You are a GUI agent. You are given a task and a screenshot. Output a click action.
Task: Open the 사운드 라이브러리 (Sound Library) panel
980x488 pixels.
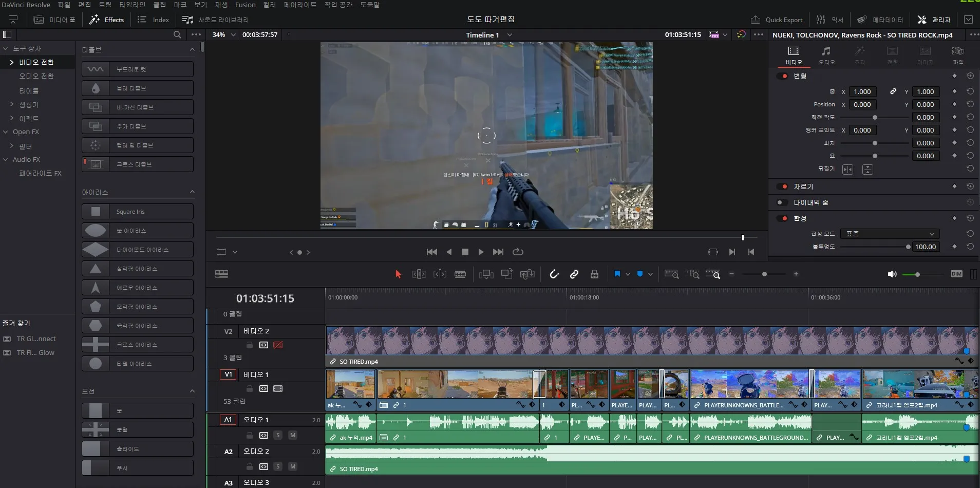216,20
